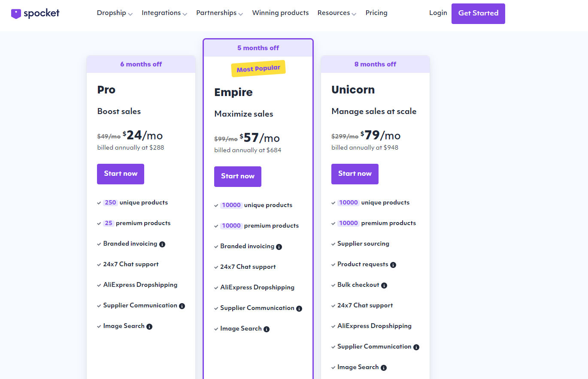This screenshot has height=379, width=588.
Task: Open info icon beside Pro Supplier Communication
Action: (x=182, y=306)
